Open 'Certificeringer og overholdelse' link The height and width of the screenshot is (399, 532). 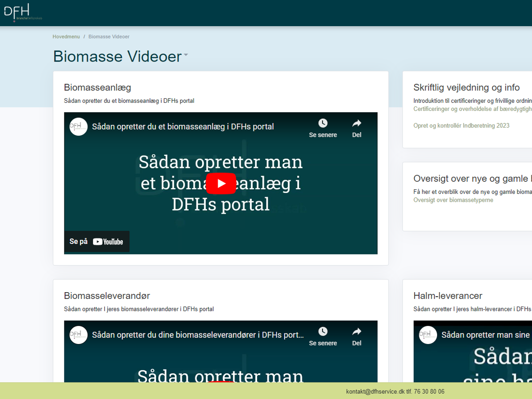click(472, 109)
